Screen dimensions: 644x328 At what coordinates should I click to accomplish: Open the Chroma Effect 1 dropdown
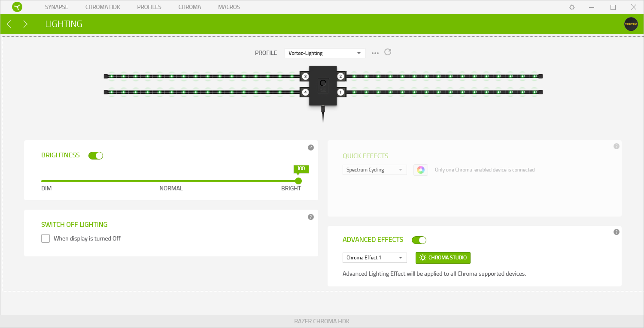[x=374, y=258]
